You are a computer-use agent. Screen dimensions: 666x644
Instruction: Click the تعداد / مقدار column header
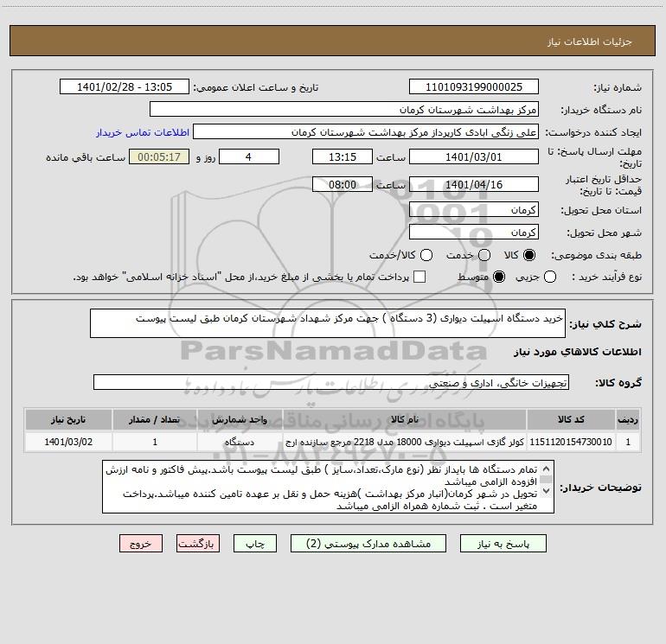pos(155,419)
